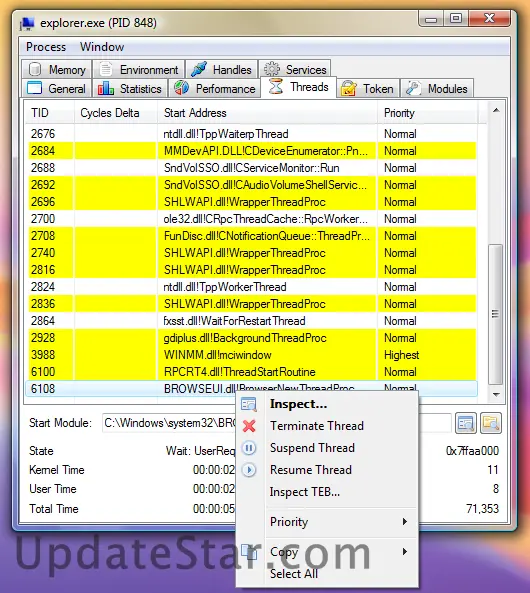
Task: Click the Services tab gear icon
Action: point(272,70)
